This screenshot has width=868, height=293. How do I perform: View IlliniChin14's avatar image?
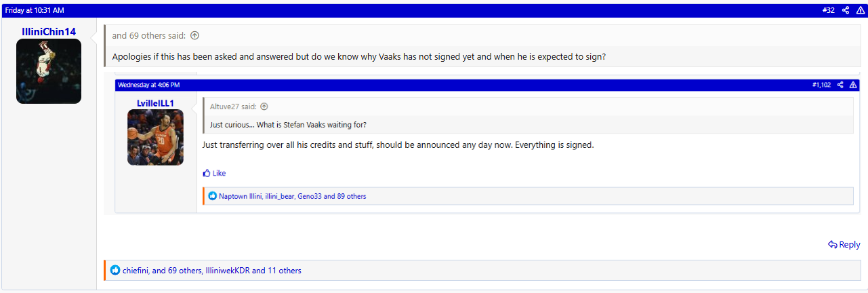point(49,71)
